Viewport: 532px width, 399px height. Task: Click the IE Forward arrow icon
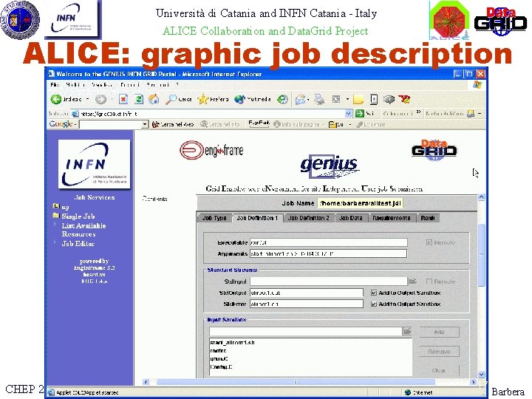coord(100,99)
